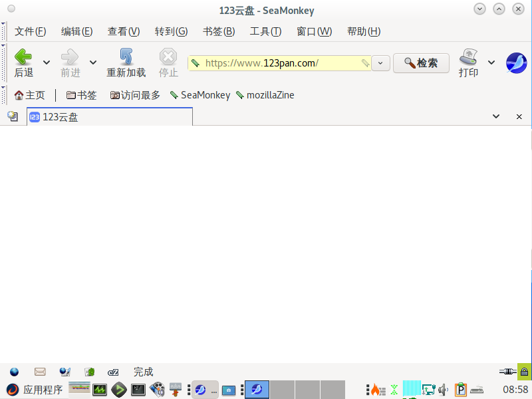The width and height of the screenshot is (532, 399).
Task: Go to 主页 home bookmark button
Action: (29, 95)
